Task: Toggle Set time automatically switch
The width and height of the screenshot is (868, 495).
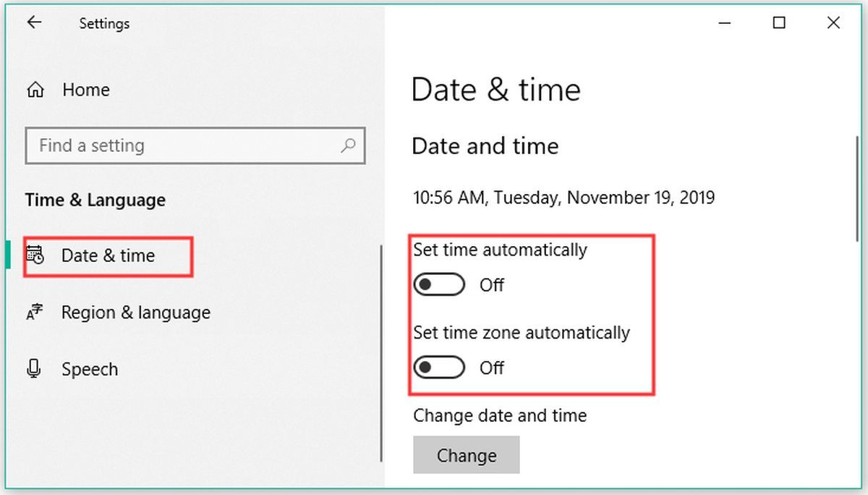Action: pos(439,284)
